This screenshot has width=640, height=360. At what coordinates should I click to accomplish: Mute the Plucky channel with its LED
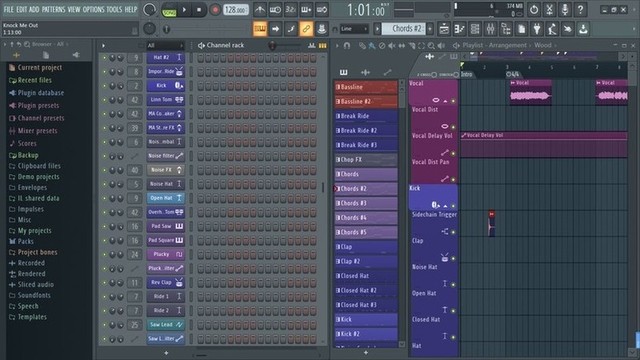tap(104, 254)
